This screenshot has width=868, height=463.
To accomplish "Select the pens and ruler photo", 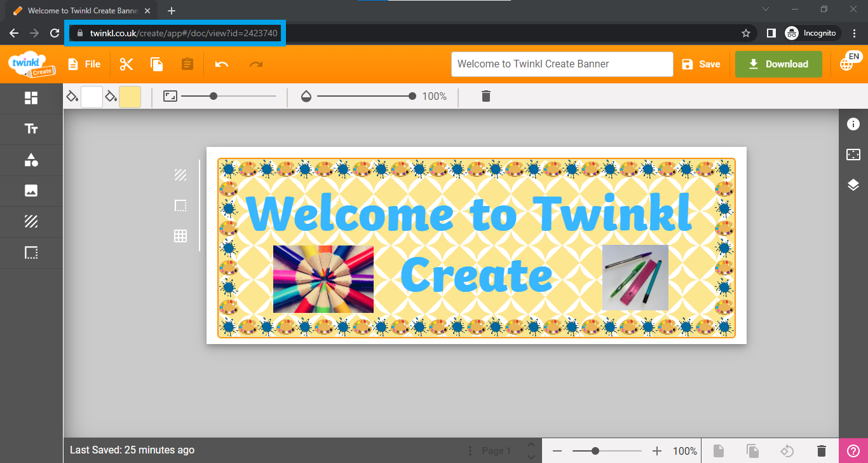I will pos(635,277).
